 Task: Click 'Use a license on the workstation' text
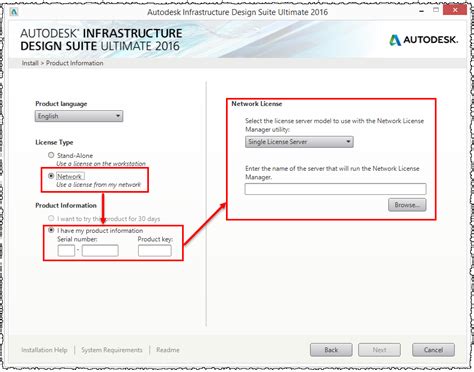[x=101, y=164]
